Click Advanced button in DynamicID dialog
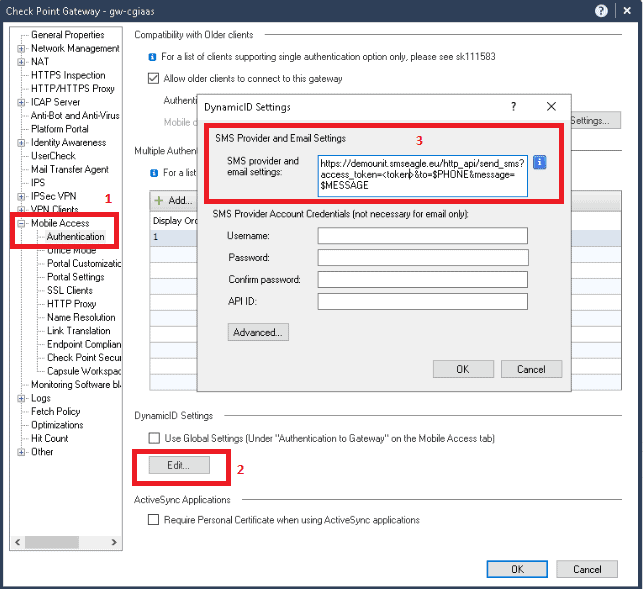This screenshot has width=643, height=589. (258, 332)
